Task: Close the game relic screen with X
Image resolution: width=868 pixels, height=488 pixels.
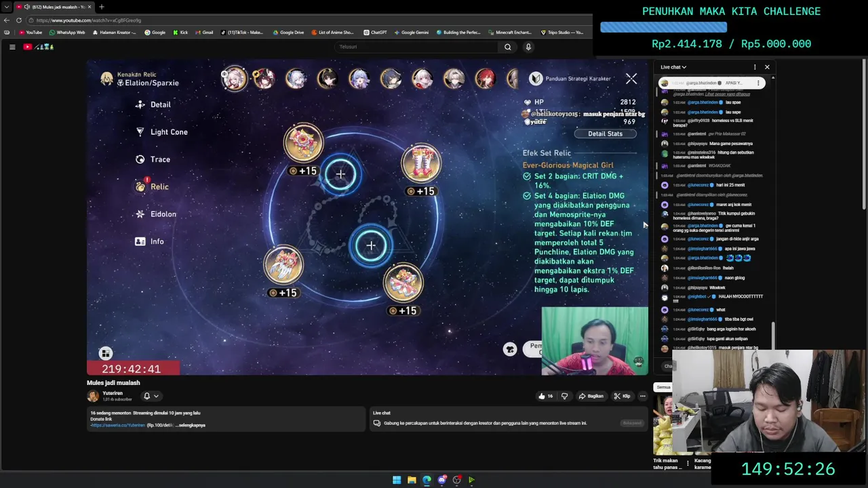Action: (x=631, y=79)
